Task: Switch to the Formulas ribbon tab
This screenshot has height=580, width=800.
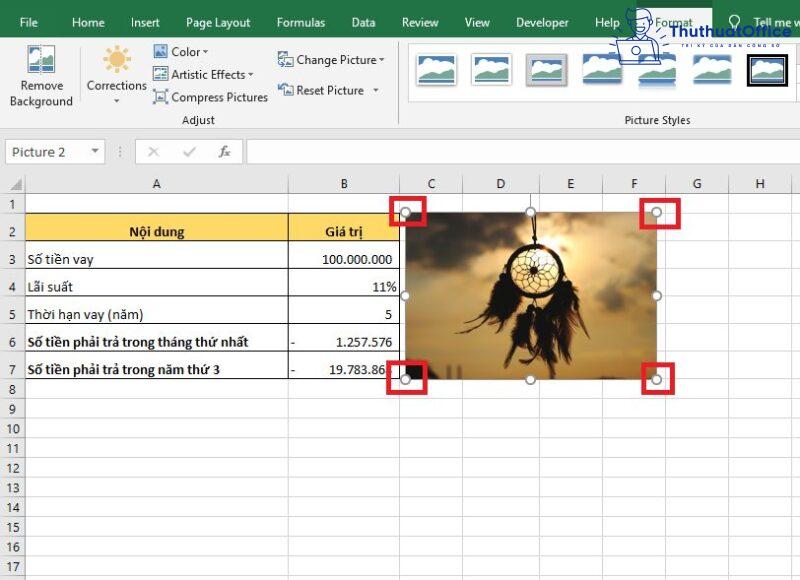Action: pyautogui.click(x=300, y=22)
